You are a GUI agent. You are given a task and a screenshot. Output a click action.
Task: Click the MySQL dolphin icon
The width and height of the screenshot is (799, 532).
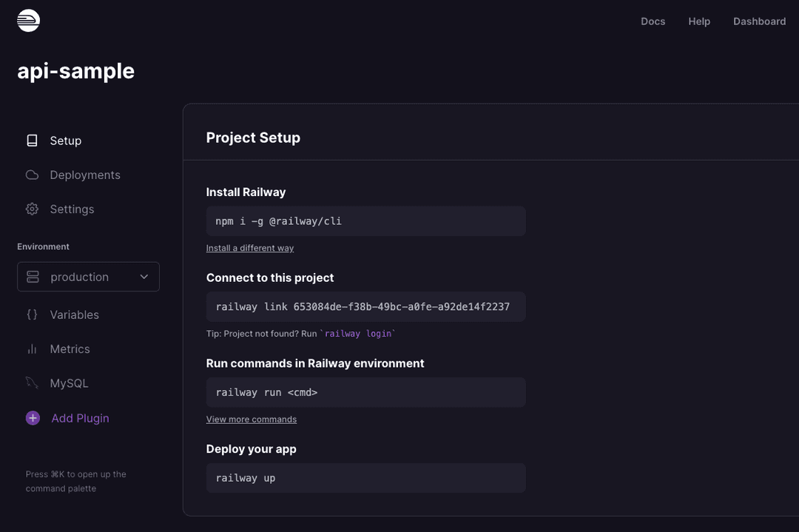tap(32, 383)
